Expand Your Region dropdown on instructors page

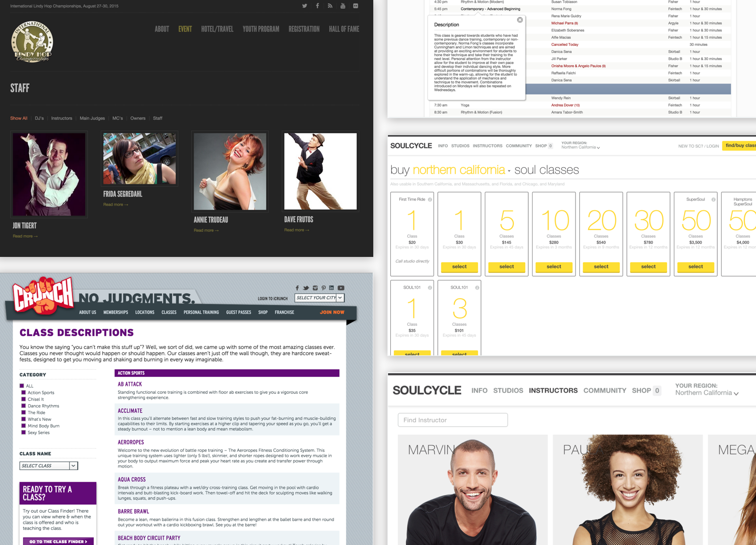[x=707, y=393]
